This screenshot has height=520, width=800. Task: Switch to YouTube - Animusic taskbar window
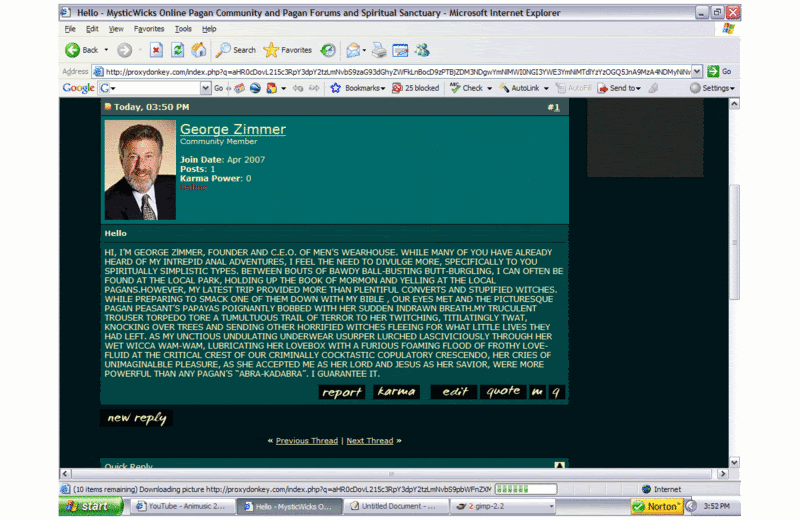coord(182,506)
